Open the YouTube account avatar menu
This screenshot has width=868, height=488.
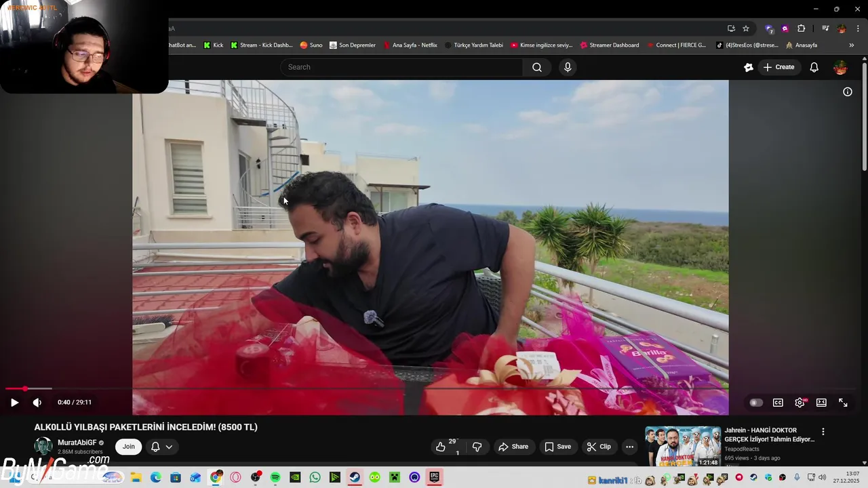[840, 67]
